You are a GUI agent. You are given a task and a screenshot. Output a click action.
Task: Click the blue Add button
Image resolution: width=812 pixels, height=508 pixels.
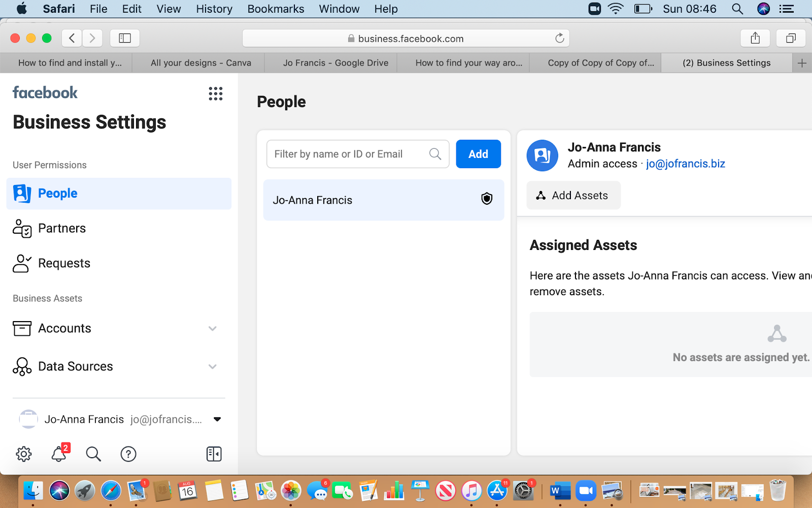click(x=478, y=154)
